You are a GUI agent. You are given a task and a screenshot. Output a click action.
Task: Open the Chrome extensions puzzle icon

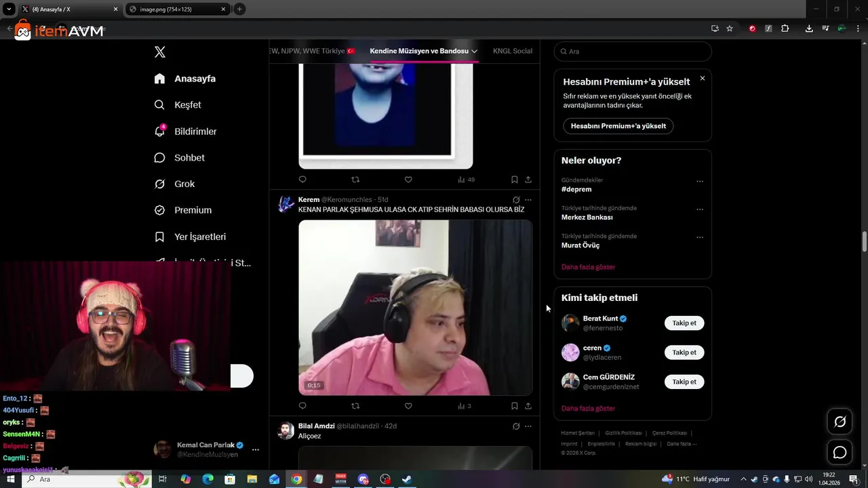pyautogui.click(x=785, y=28)
